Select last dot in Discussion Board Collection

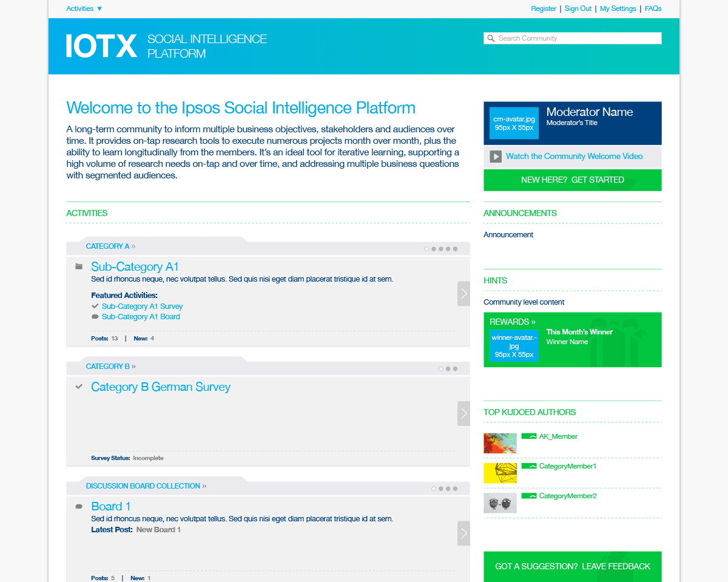(x=455, y=489)
